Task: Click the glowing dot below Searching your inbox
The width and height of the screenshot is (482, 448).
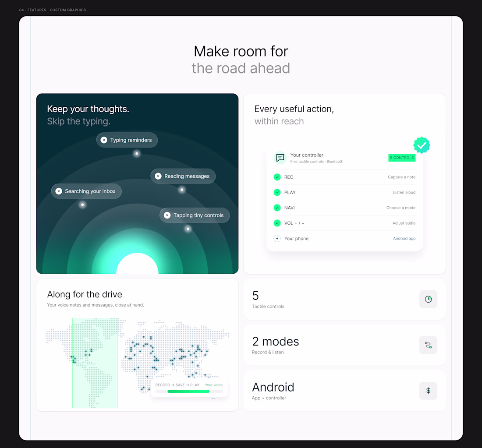Action: point(82,205)
